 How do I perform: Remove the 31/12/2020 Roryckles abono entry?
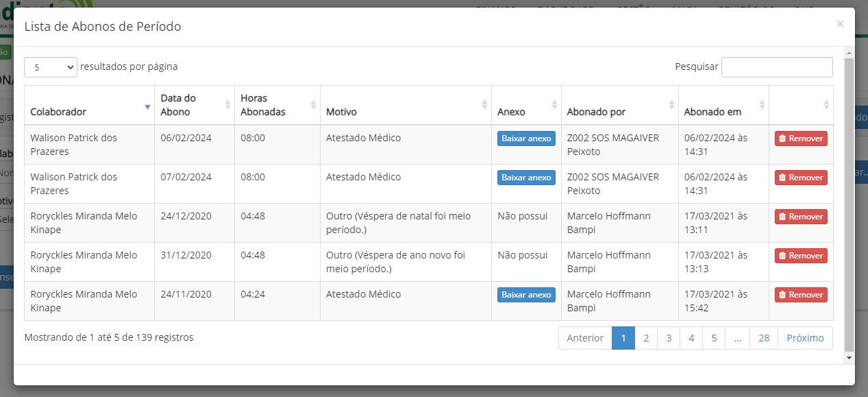click(x=801, y=256)
